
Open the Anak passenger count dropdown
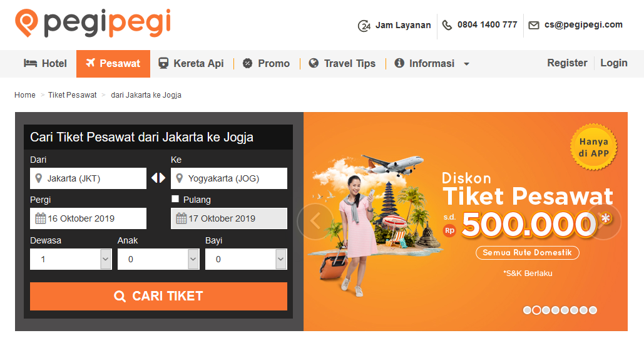click(x=158, y=259)
